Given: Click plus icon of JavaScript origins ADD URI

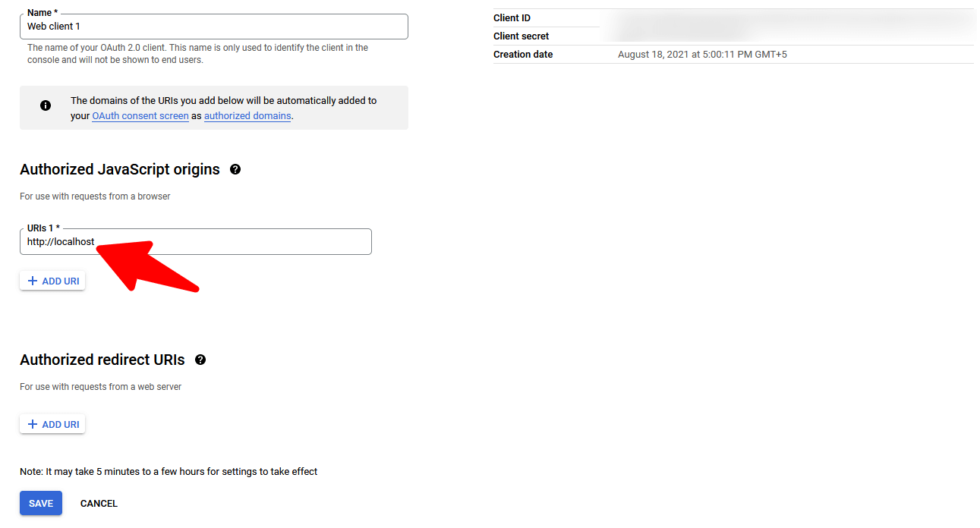Looking at the screenshot, I should (x=32, y=281).
